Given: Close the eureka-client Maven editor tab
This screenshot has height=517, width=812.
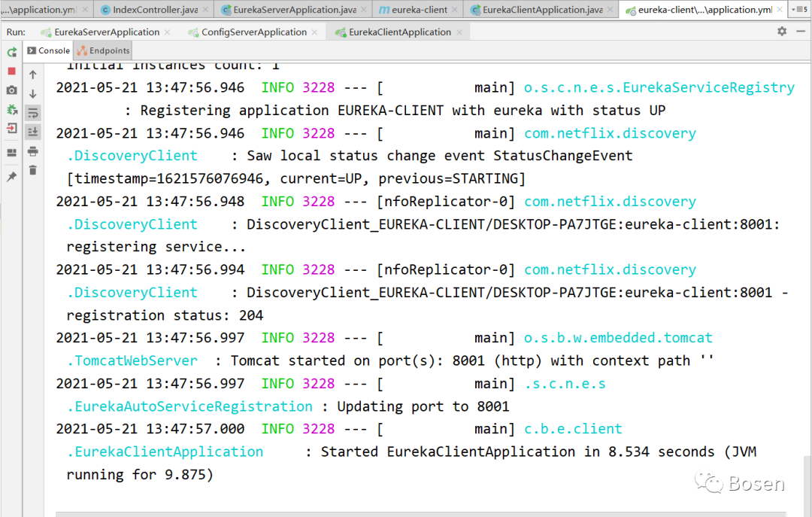Looking at the screenshot, I should click(455, 9).
